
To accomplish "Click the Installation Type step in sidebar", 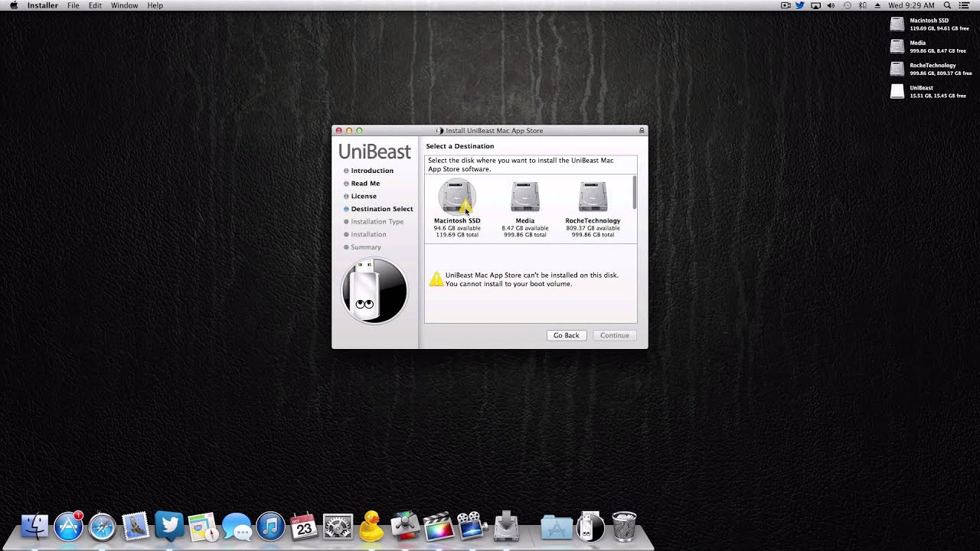I will coord(377,222).
